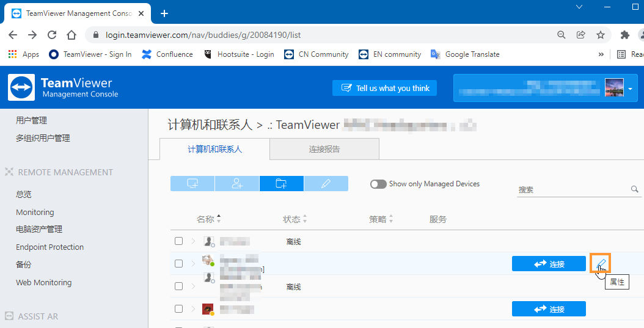Toggle Show only Managed Devices switch
This screenshot has height=328, width=644.
point(378,184)
